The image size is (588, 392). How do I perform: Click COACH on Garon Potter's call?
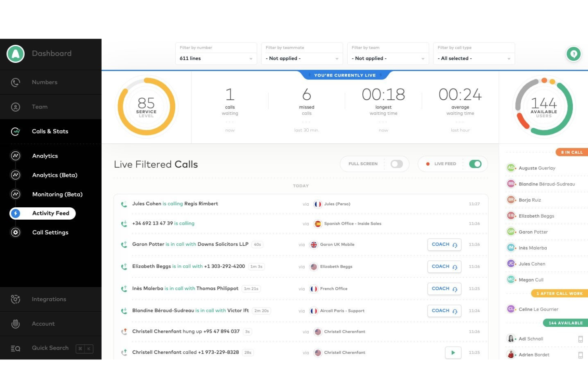(x=444, y=244)
